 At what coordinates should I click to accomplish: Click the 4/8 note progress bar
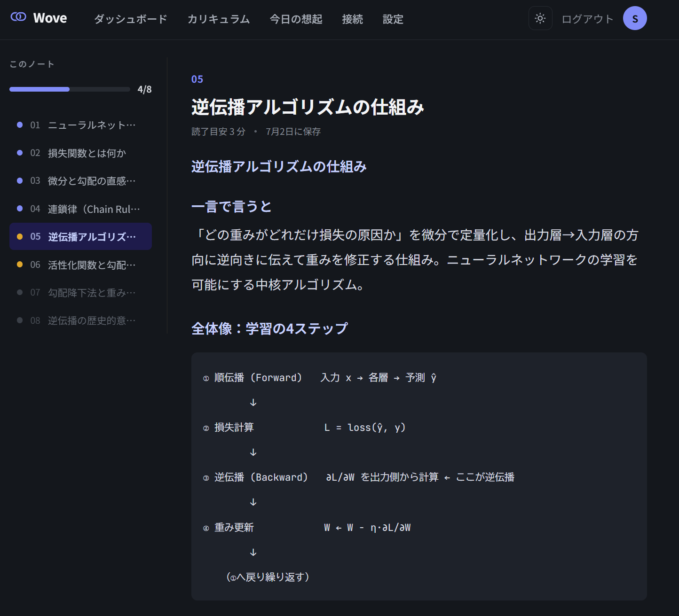click(70, 89)
